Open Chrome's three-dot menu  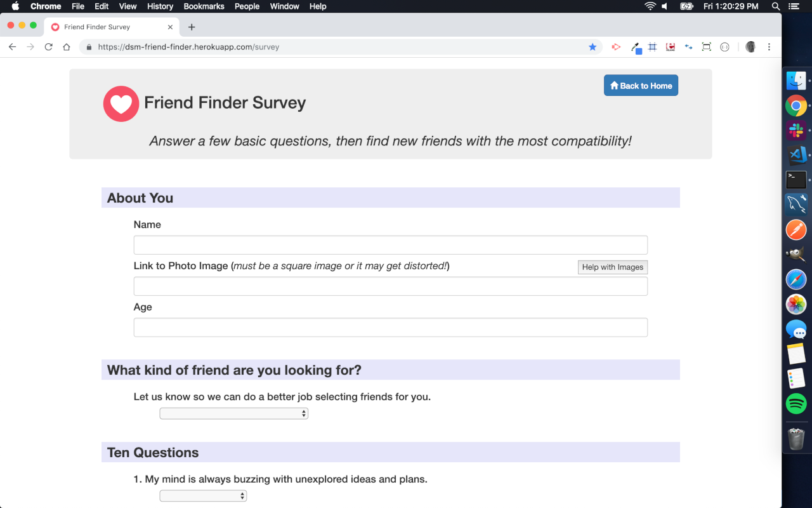(x=769, y=46)
